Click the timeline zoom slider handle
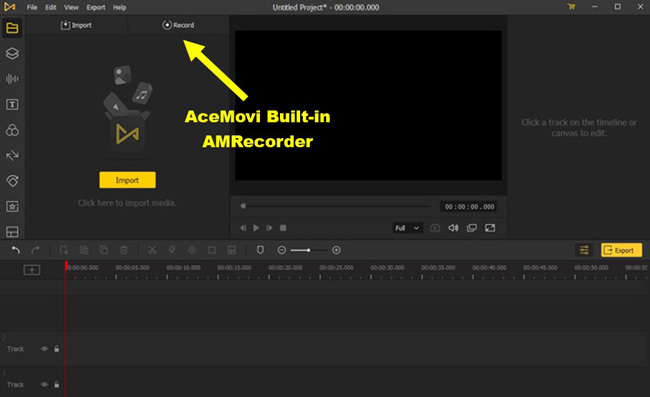The image size is (650, 397). (309, 250)
